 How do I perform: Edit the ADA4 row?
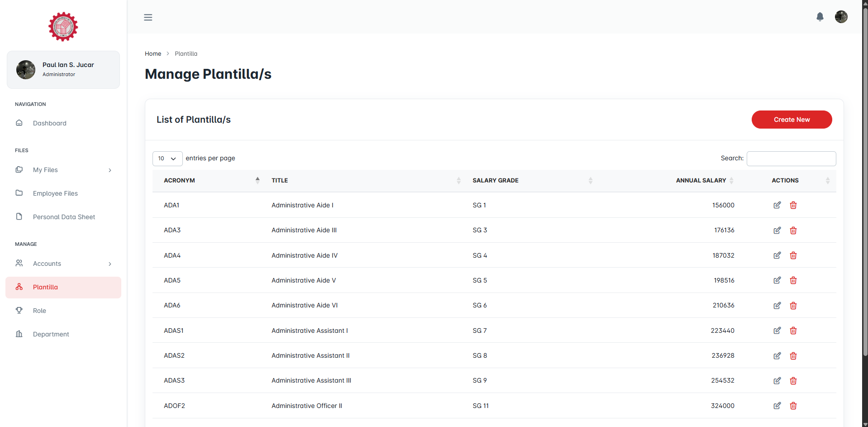tap(777, 255)
